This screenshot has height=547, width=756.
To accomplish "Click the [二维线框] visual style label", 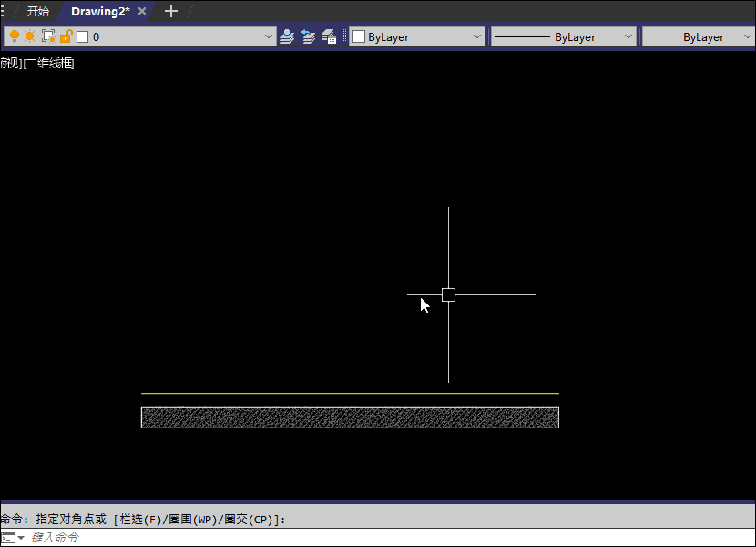I will click(x=48, y=64).
